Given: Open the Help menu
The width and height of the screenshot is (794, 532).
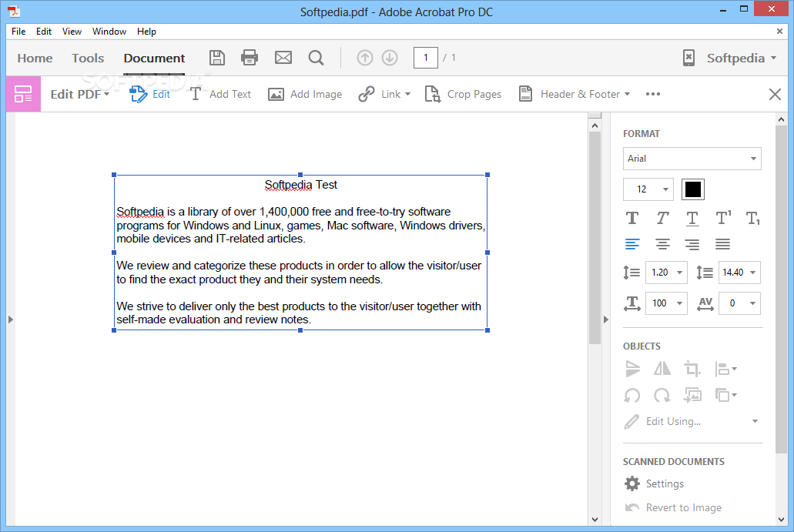Looking at the screenshot, I should (x=146, y=32).
